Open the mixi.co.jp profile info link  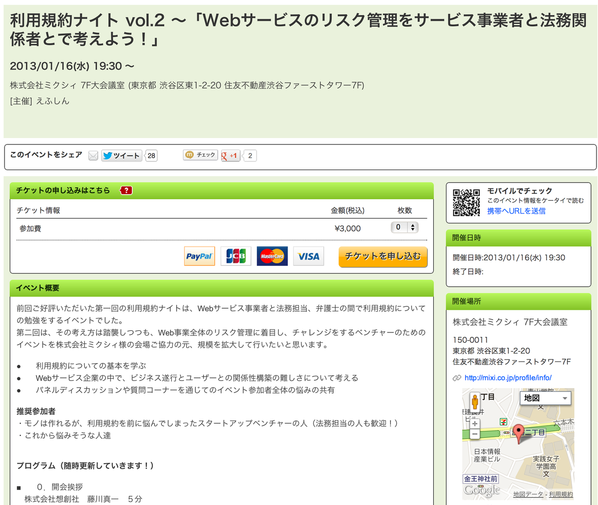coord(508,378)
